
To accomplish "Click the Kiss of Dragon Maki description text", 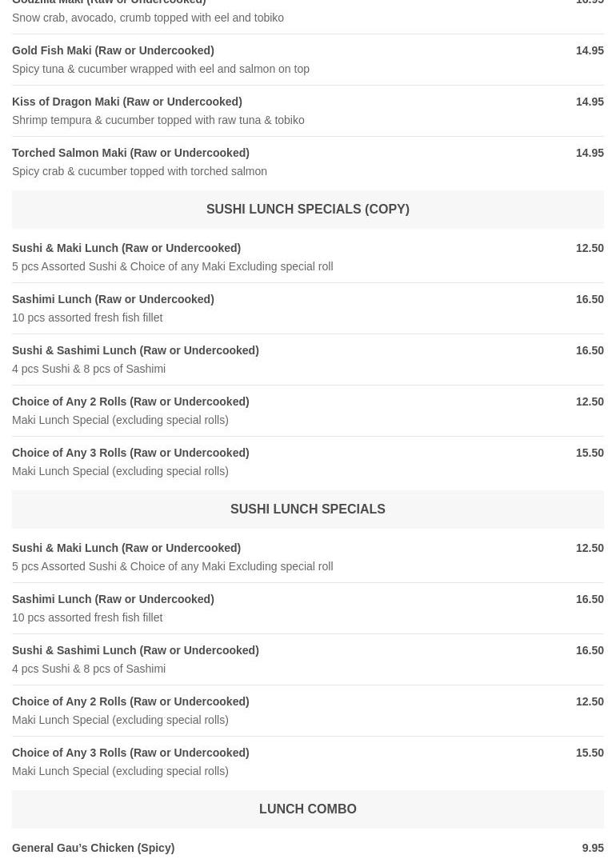I will point(158,120).
